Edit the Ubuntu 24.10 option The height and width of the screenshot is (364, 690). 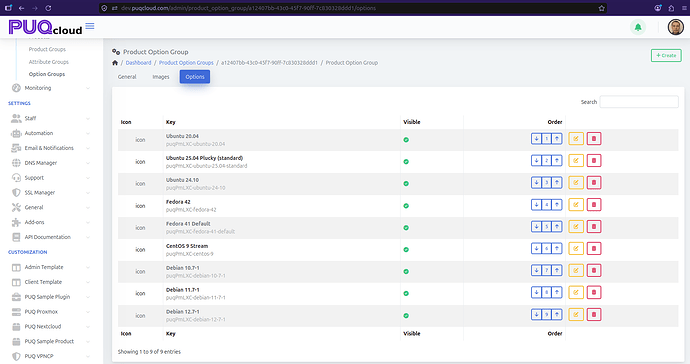click(576, 183)
